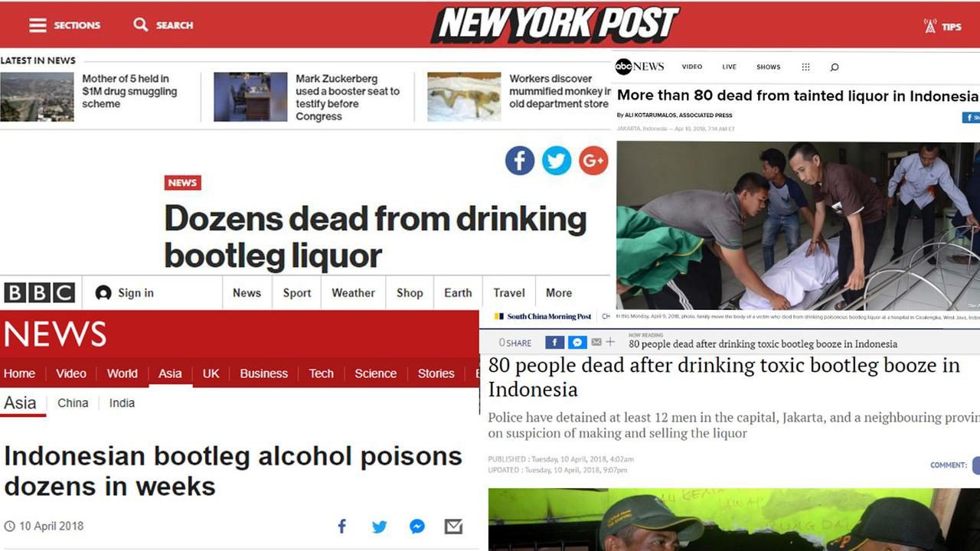The width and height of the screenshot is (980, 551).
Task: Switch to the World tab in BBC News
Action: [122, 373]
